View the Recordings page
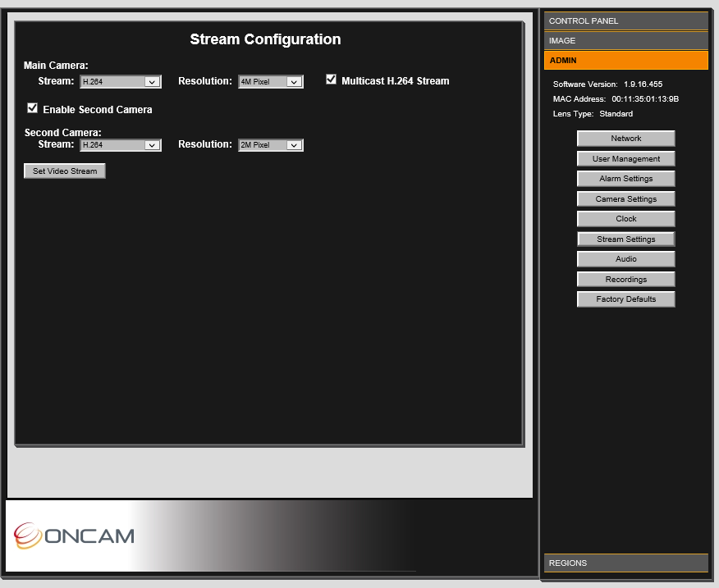The height and width of the screenshot is (588, 719). coord(626,279)
